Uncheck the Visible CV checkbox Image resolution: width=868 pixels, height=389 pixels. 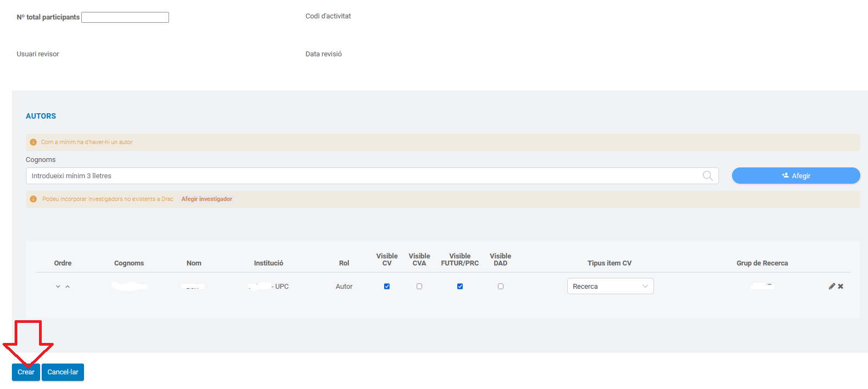(387, 286)
